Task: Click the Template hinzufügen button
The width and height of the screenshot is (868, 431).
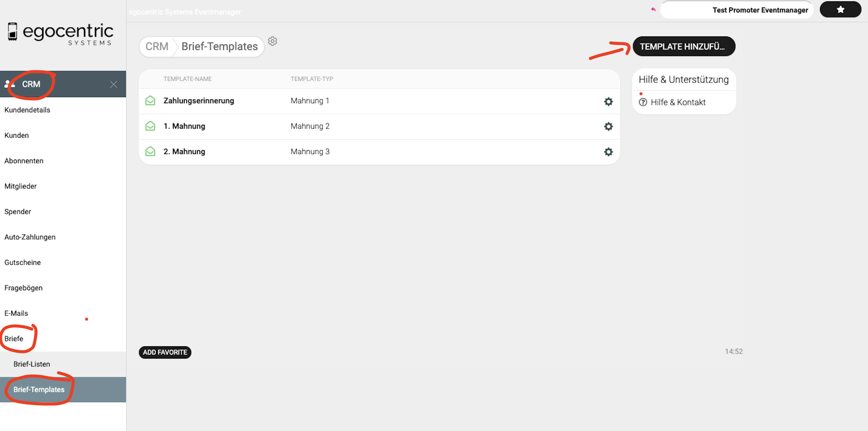Action: point(683,46)
